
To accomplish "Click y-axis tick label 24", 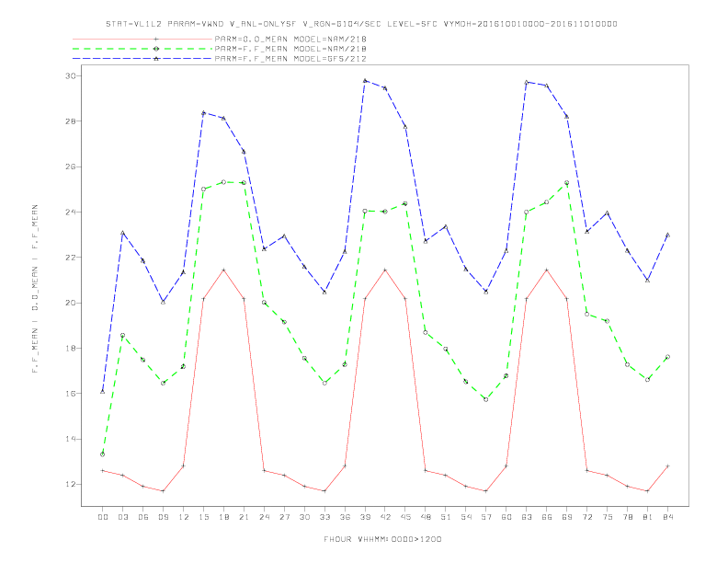I will coord(70,212).
